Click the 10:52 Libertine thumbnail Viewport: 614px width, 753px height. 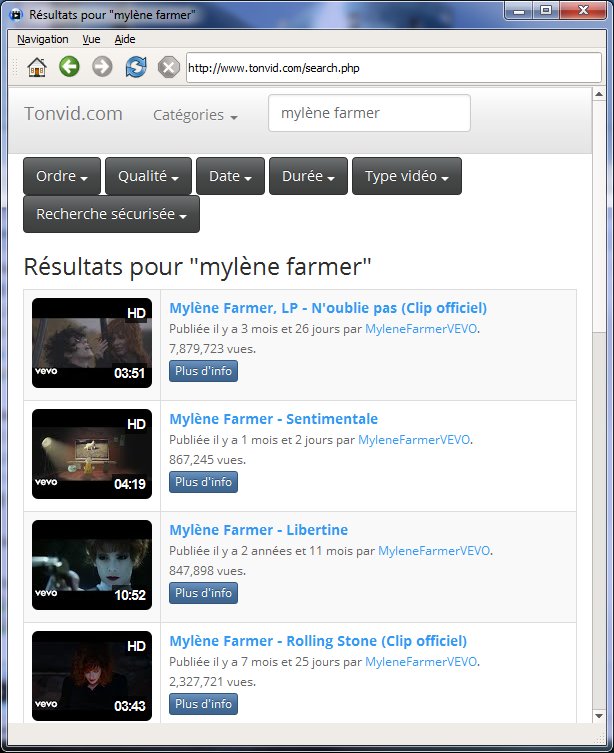(92, 565)
